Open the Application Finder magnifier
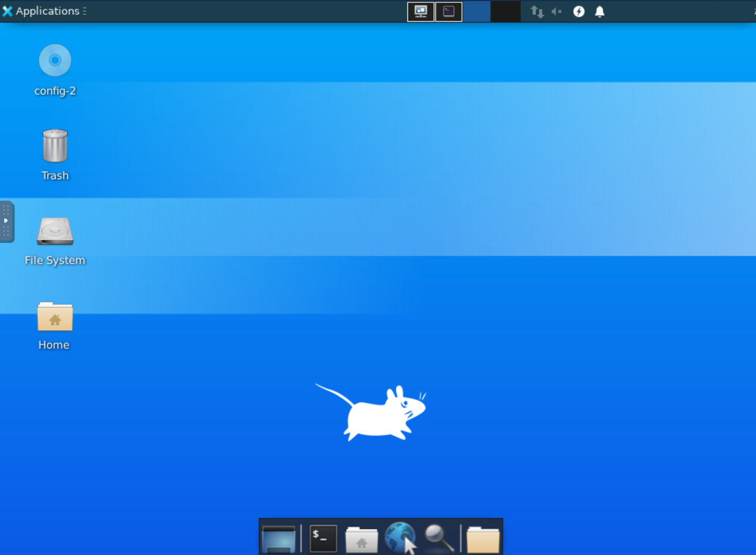Viewport: 756px width, 555px height. (439, 538)
